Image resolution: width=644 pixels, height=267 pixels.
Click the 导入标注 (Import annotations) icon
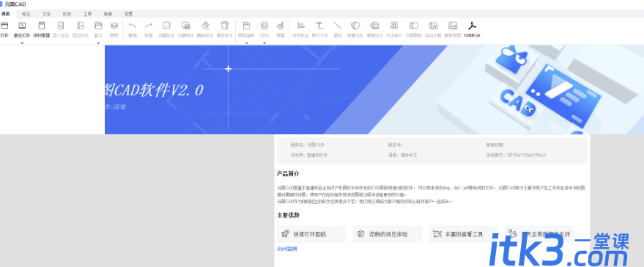61,26
